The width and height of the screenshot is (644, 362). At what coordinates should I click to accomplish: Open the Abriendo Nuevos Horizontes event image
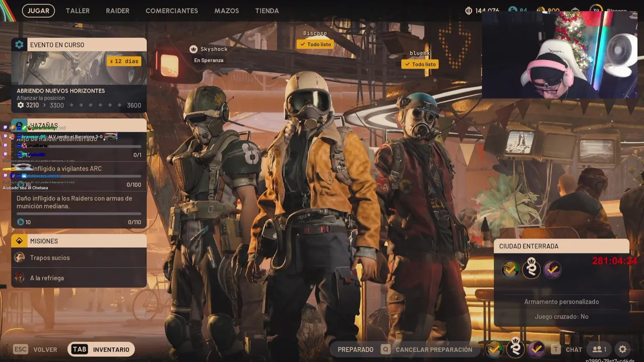tap(79, 68)
